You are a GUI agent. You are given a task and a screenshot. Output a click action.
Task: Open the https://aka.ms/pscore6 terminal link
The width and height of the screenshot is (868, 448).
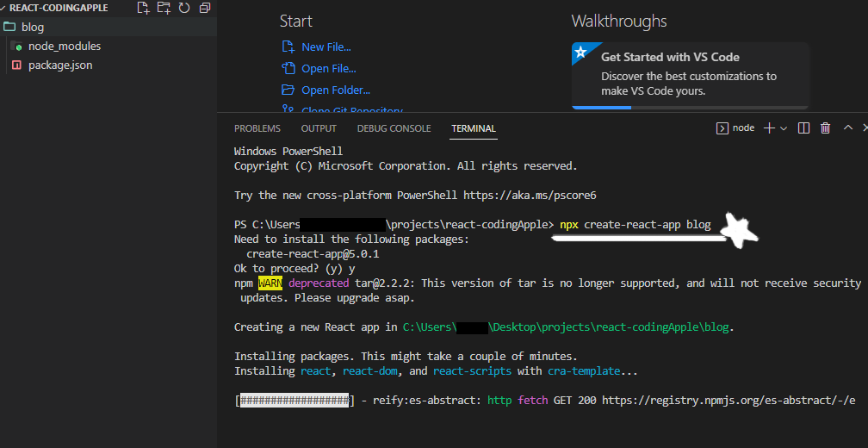tap(530, 196)
